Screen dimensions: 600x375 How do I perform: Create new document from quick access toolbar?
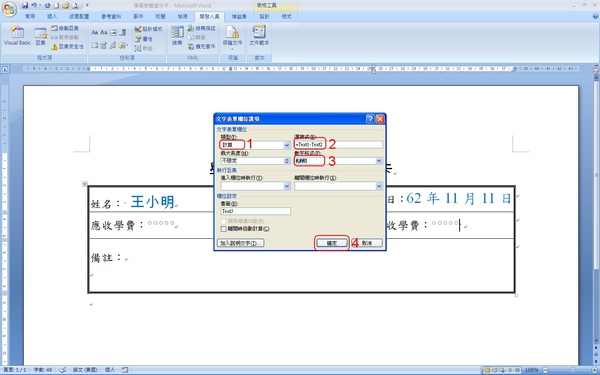point(56,5)
